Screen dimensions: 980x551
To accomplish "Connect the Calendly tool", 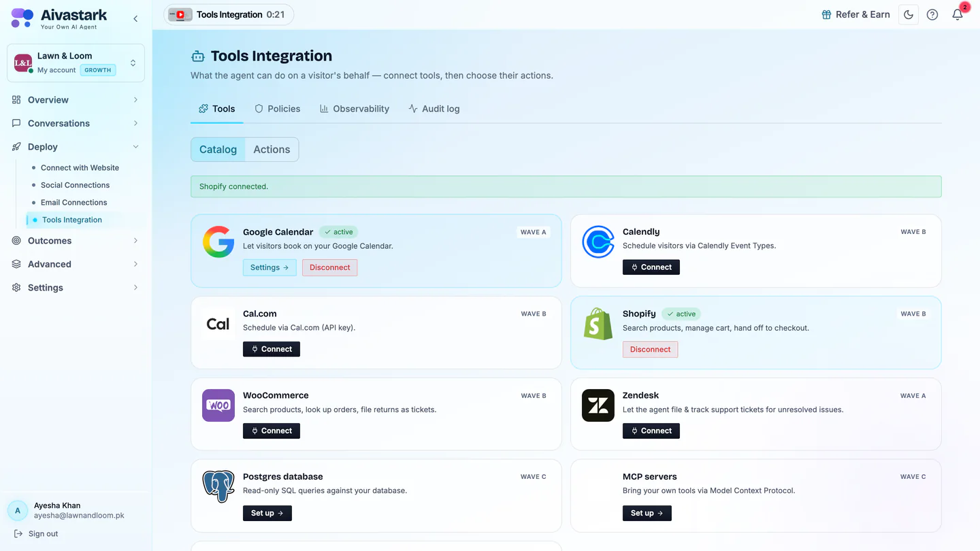I will (651, 267).
